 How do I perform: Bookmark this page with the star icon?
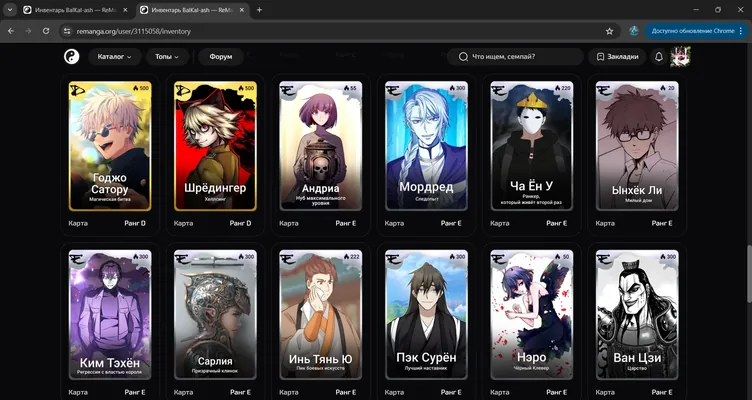click(609, 31)
